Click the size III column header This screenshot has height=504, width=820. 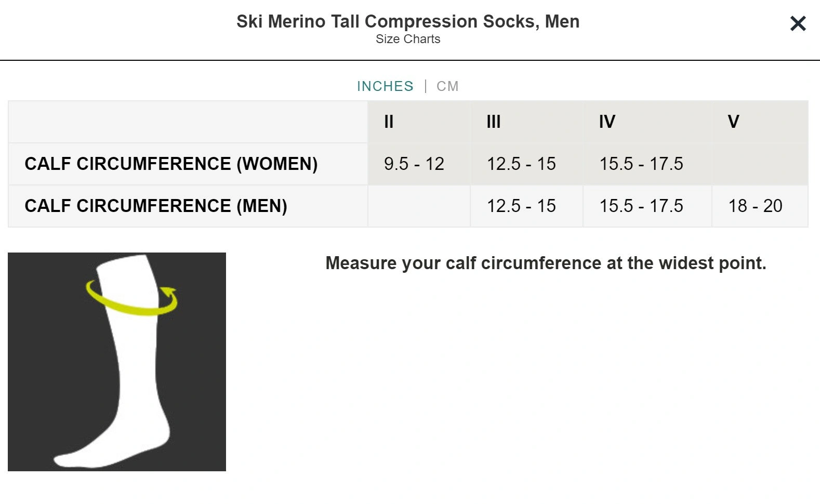[526, 122]
